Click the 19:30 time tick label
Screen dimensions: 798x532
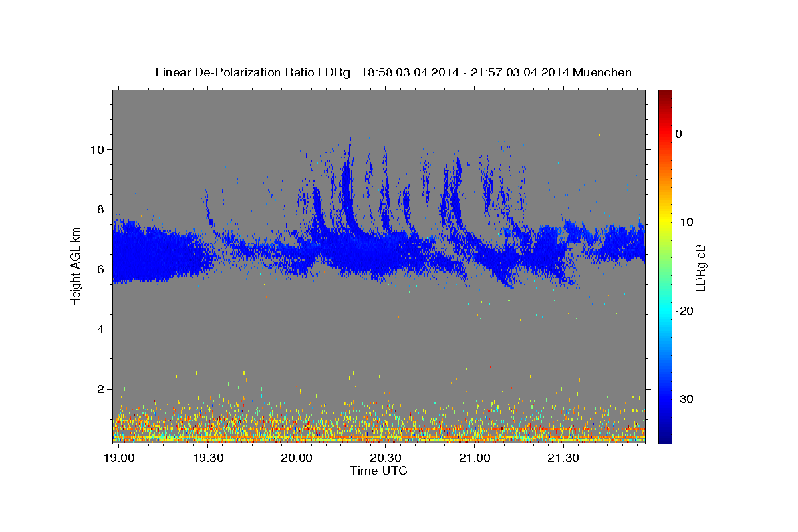pos(208,458)
